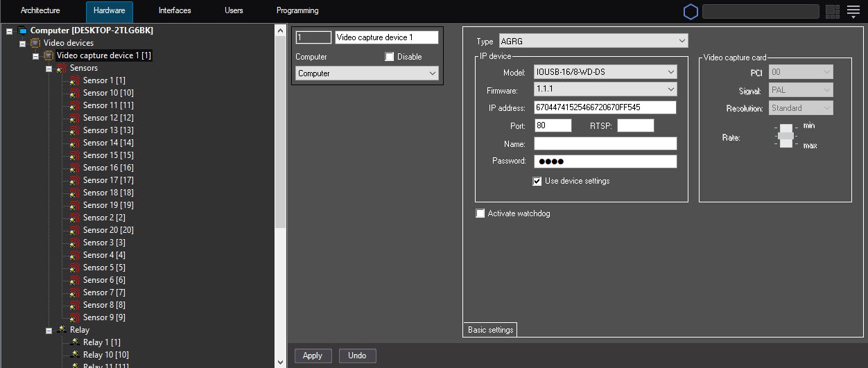Switch to the Architecture tab
Viewport: 868px width, 368px height.
(40, 11)
